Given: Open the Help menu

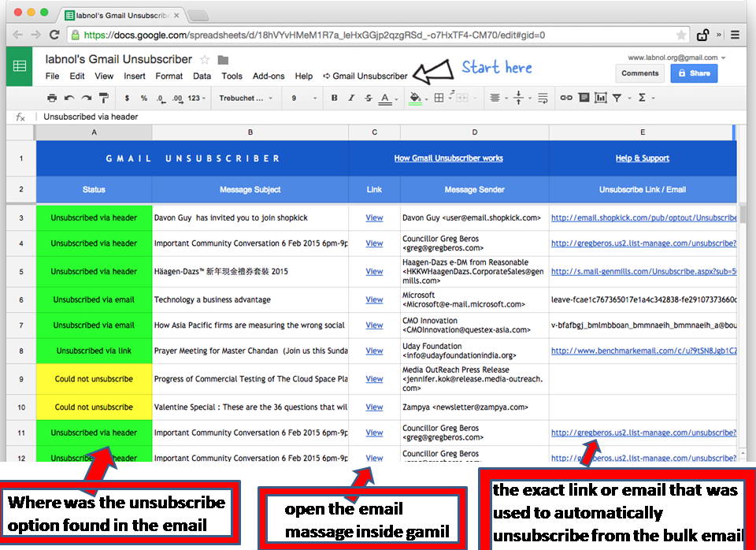Looking at the screenshot, I should [x=304, y=76].
